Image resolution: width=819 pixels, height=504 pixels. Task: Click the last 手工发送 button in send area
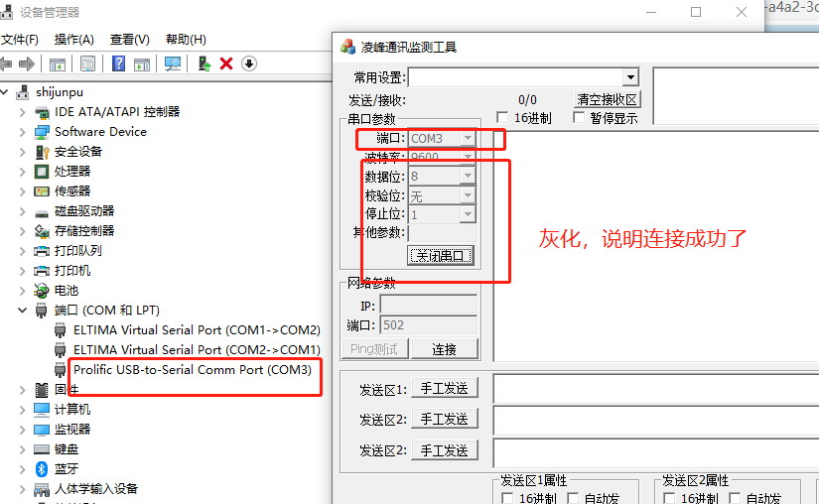(x=445, y=450)
